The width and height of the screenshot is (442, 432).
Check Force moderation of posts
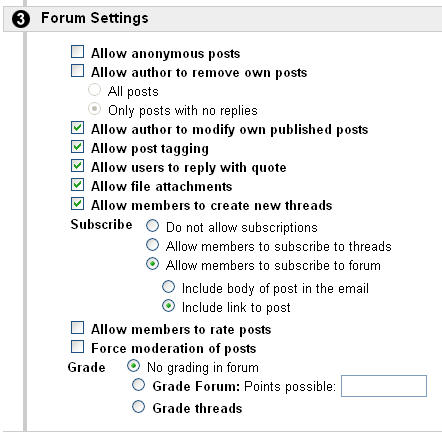[77, 347]
